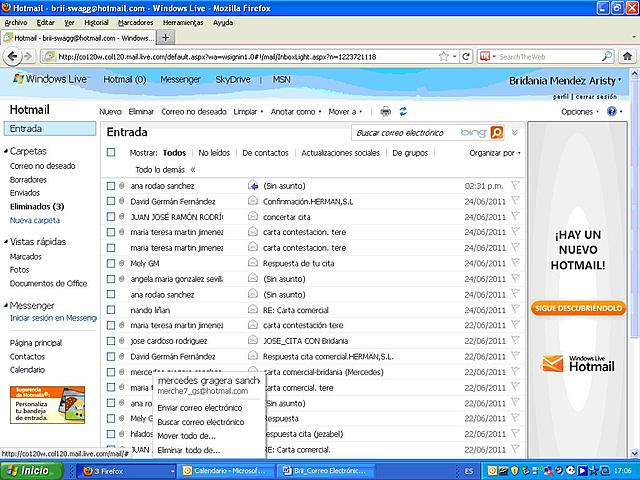The width and height of the screenshot is (640, 480).
Task: Create a Nueva carpeta
Action: pyautogui.click(x=35, y=220)
